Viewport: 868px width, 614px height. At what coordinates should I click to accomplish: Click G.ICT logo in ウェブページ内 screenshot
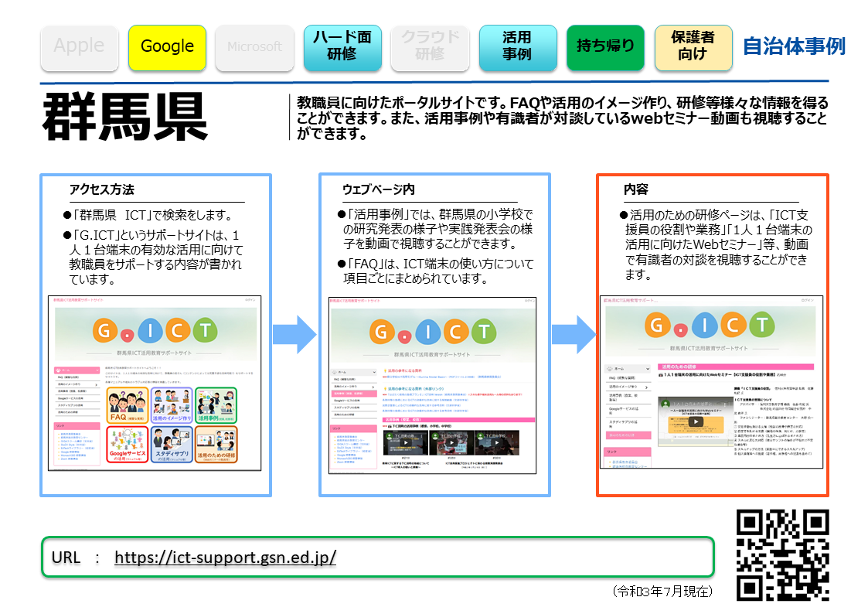[x=432, y=332]
